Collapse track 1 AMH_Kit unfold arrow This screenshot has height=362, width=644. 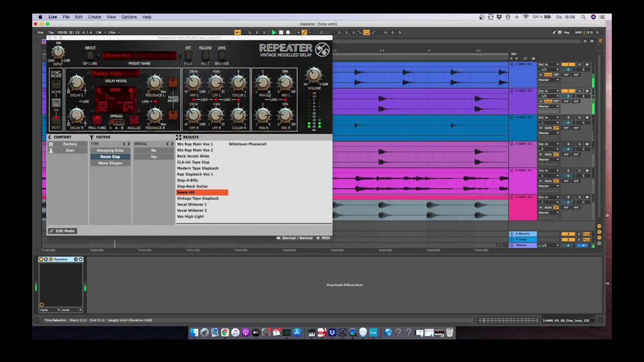(512, 64)
